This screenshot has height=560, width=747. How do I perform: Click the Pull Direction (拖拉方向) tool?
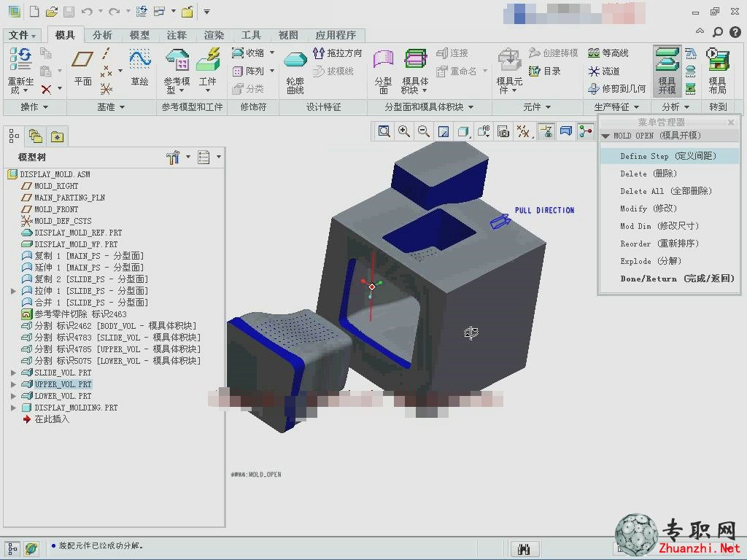click(338, 52)
